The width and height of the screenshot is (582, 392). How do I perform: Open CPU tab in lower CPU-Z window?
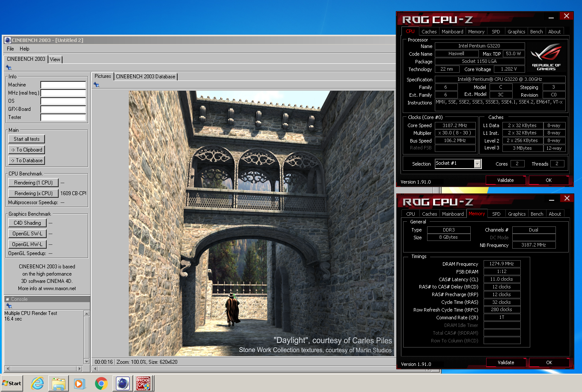pyautogui.click(x=411, y=214)
